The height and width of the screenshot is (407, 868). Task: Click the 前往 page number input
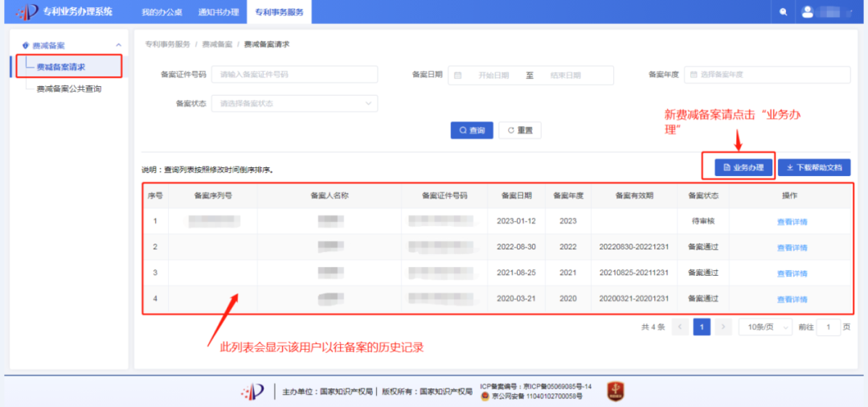coord(828,327)
